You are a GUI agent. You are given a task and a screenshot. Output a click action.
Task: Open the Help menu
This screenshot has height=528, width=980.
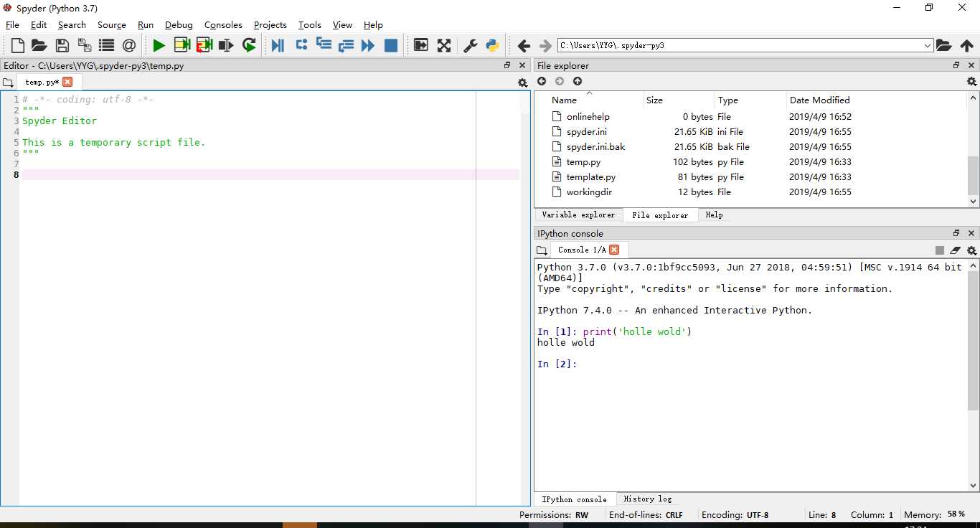tap(373, 24)
